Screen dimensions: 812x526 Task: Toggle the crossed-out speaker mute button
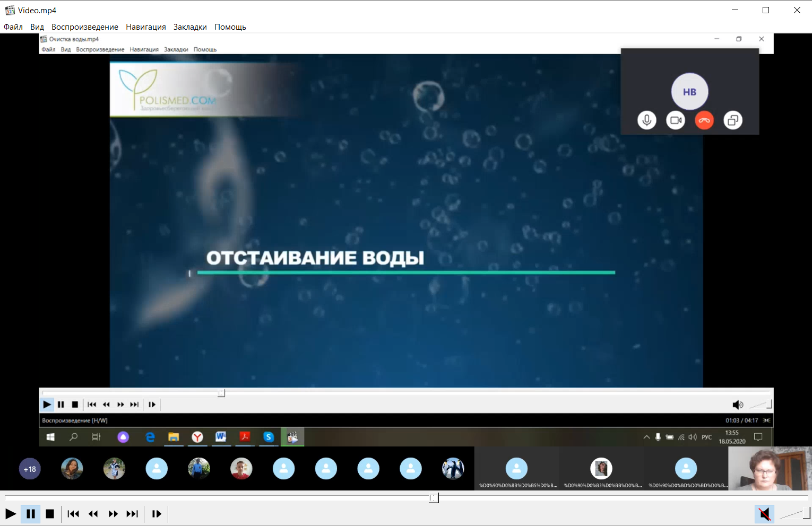pyautogui.click(x=764, y=514)
